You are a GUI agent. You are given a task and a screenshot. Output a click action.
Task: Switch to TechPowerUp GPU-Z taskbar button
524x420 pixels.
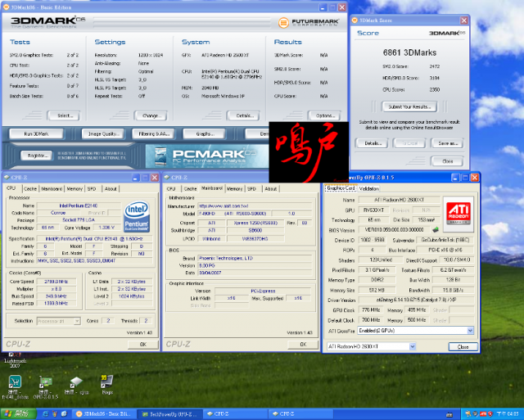pyautogui.click(x=169, y=414)
